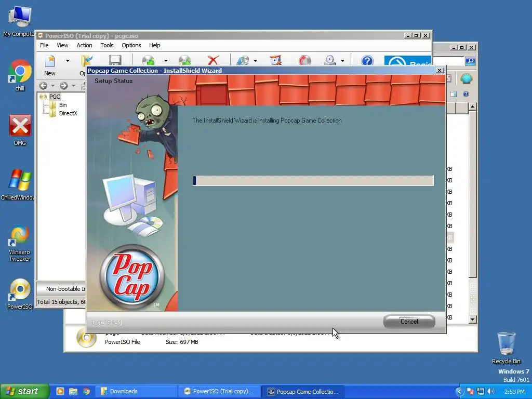Select the Bin folder in tree
This screenshot has width=532, height=399.
click(x=63, y=105)
